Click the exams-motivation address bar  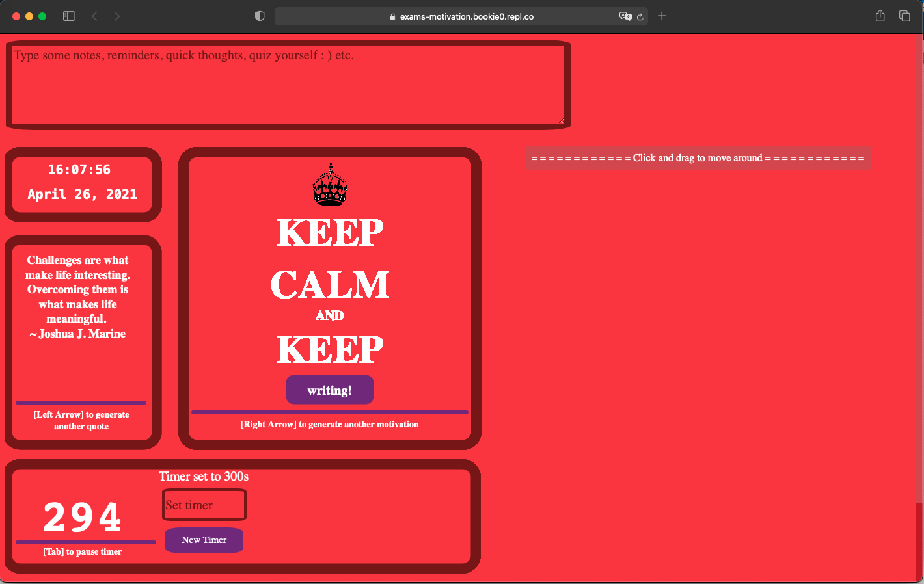coord(462,16)
